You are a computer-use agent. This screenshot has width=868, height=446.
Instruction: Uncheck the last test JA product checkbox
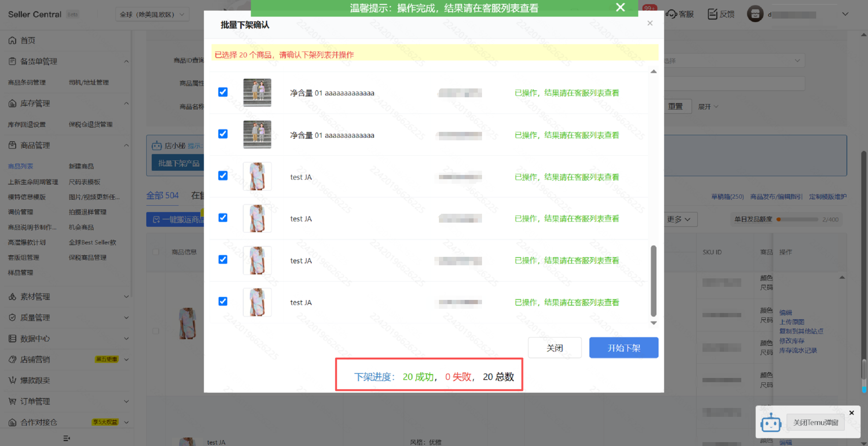(223, 301)
